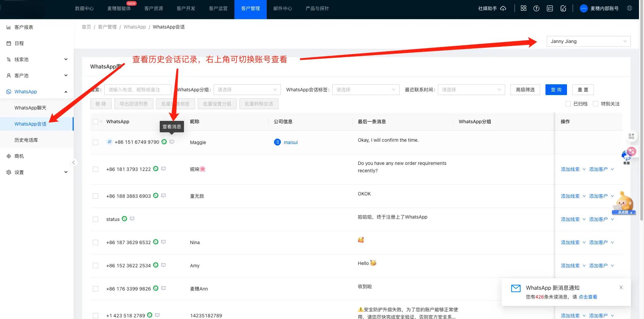Tick the 特别关注 special attention checkbox
Viewport: 644px width, 319px height.
[596, 104]
